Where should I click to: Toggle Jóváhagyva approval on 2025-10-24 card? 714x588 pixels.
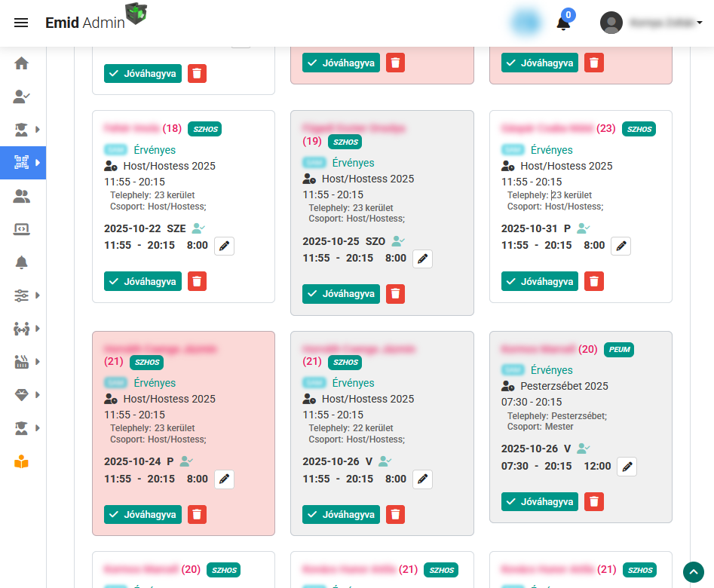(x=142, y=514)
